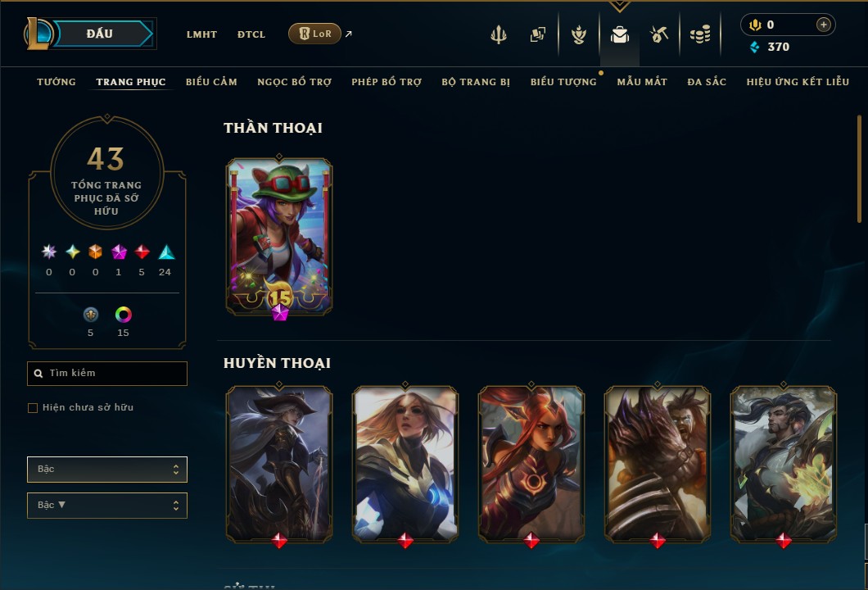Viewport: 868px width, 590px height.
Task: Open the BIỂU TƯỢNG tab
Action: point(563,82)
